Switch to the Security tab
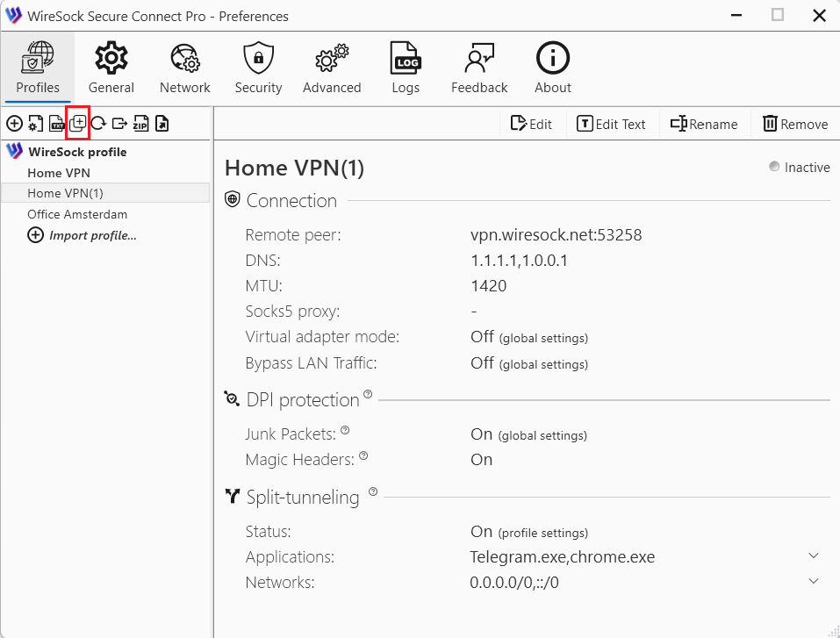This screenshot has height=638, width=840. (258, 66)
